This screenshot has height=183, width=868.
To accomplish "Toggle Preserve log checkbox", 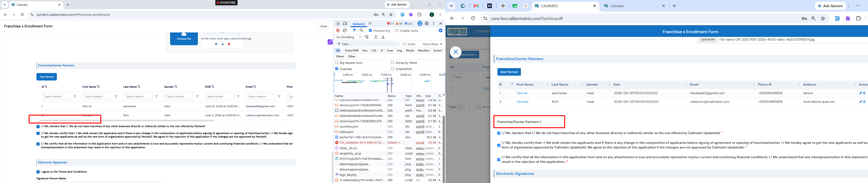I will tap(370, 31).
